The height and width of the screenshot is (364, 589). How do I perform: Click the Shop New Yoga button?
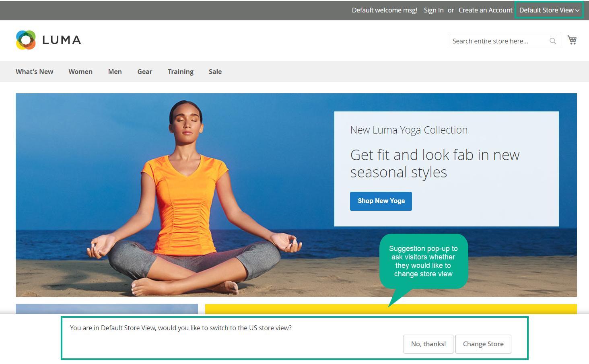[381, 201]
